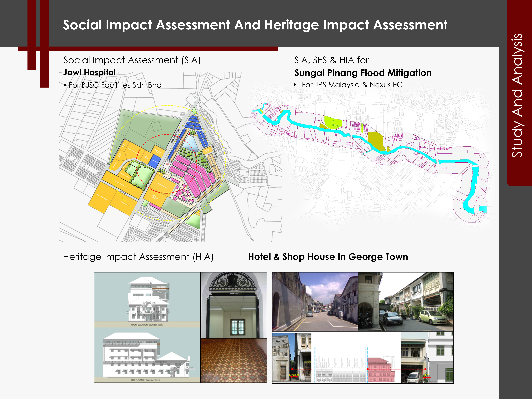The width and height of the screenshot is (532, 399).
Task: Open the George Town street view photo
Action: click(x=315, y=302)
